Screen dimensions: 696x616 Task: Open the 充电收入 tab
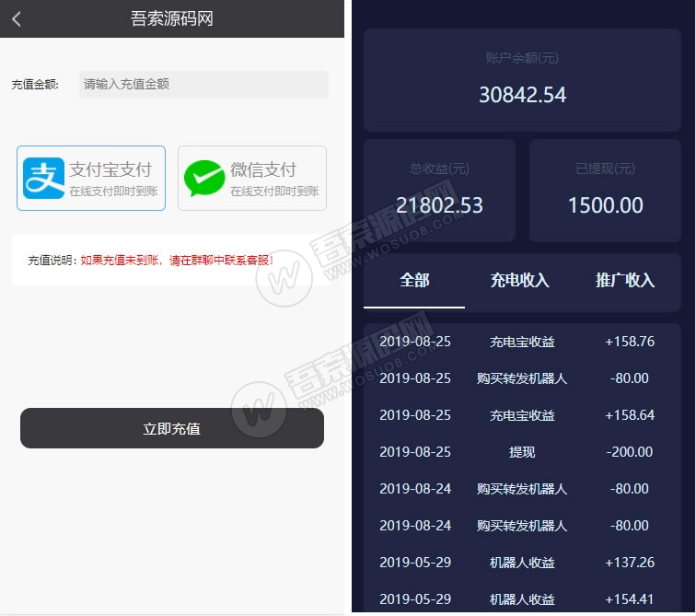coord(519,281)
